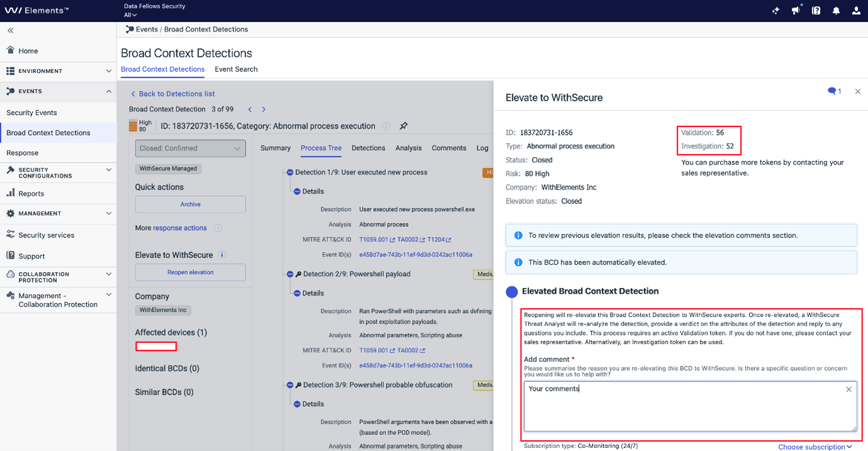Viewport: 868px width, 451px height.
Task: Open the sparkle AI assistant icon
Action: (775, 11)
